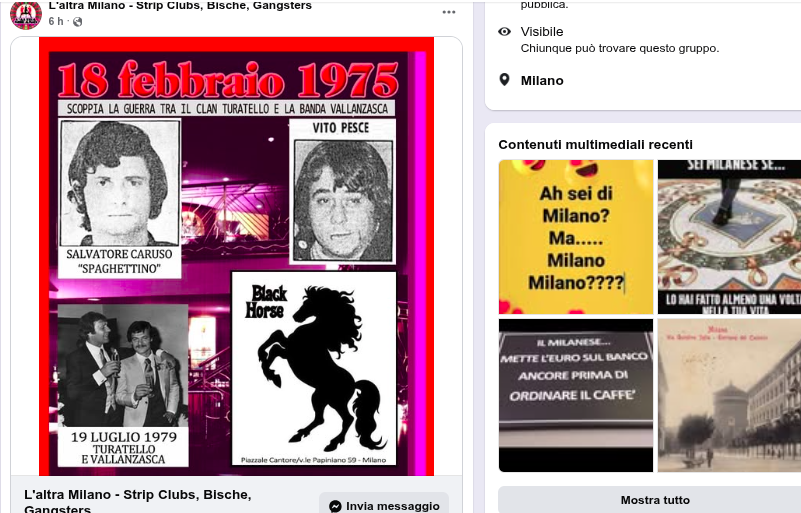Open the 18 febbraio 1975 poster image
Screen dimensions: 801x513
coord(237,256)
